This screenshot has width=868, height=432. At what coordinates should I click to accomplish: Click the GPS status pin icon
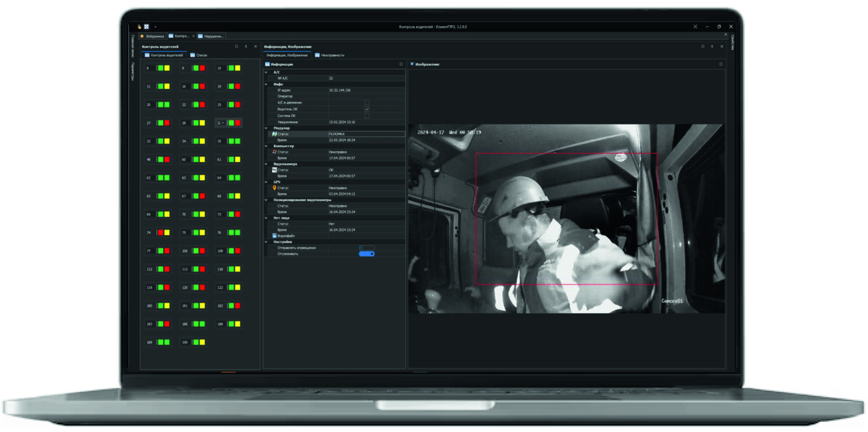point(275,188)
